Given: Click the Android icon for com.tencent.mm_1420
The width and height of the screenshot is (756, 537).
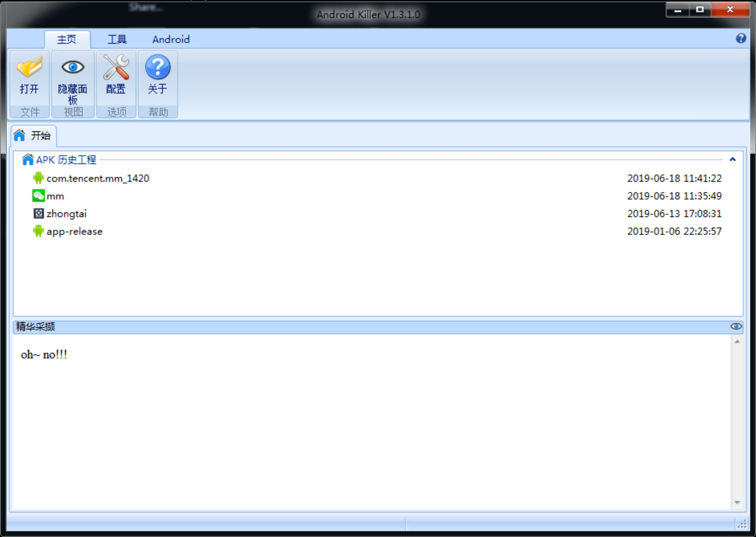Looking at the screenshot, I should 38,178.
